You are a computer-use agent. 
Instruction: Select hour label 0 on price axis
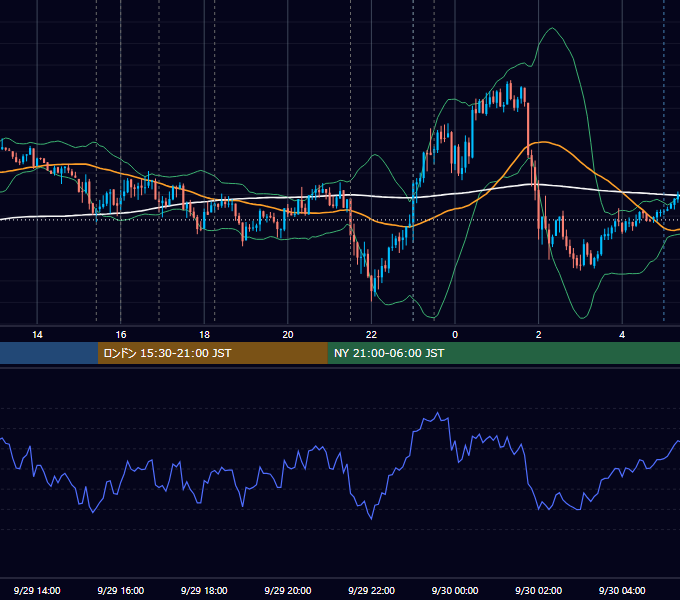(x=455, y=335)
